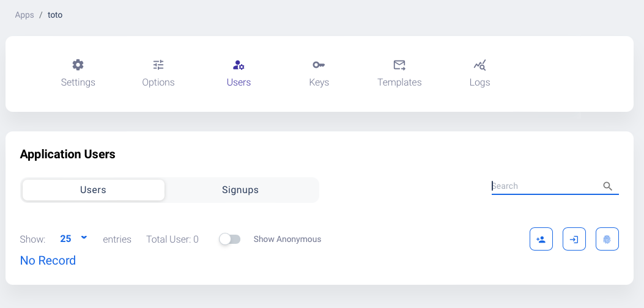This screenshot has width=644, height=308.
Task: Expand the entries-per-page dropdown arrow
Action: coord(84,237)
